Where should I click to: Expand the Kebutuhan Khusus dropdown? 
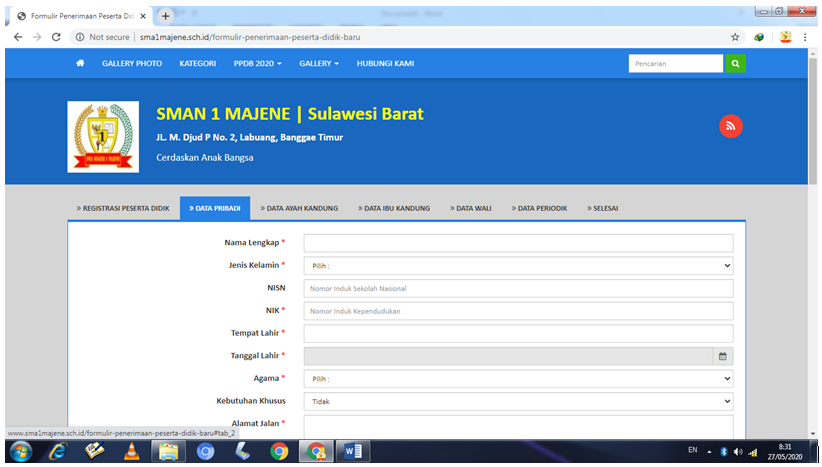click(518, 401)
